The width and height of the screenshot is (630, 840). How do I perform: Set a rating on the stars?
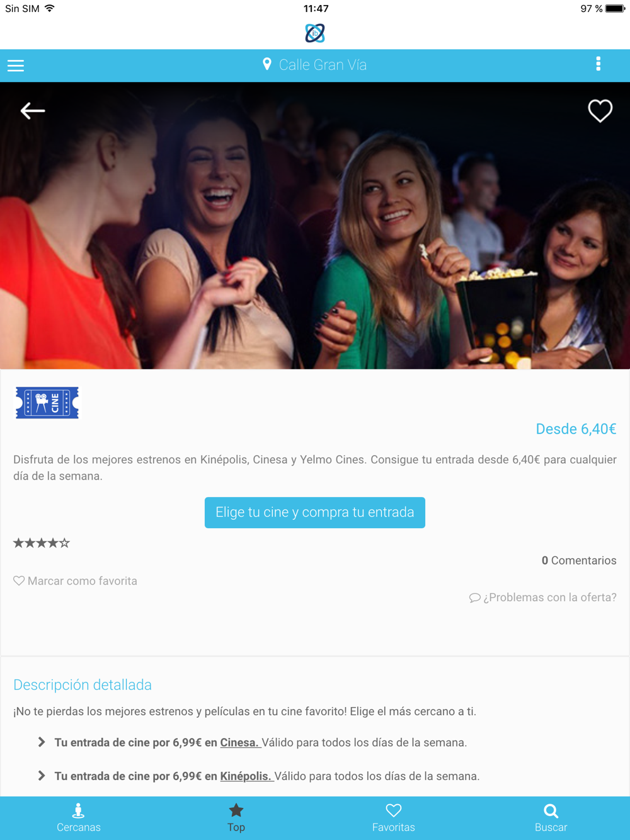coord(42,543)
